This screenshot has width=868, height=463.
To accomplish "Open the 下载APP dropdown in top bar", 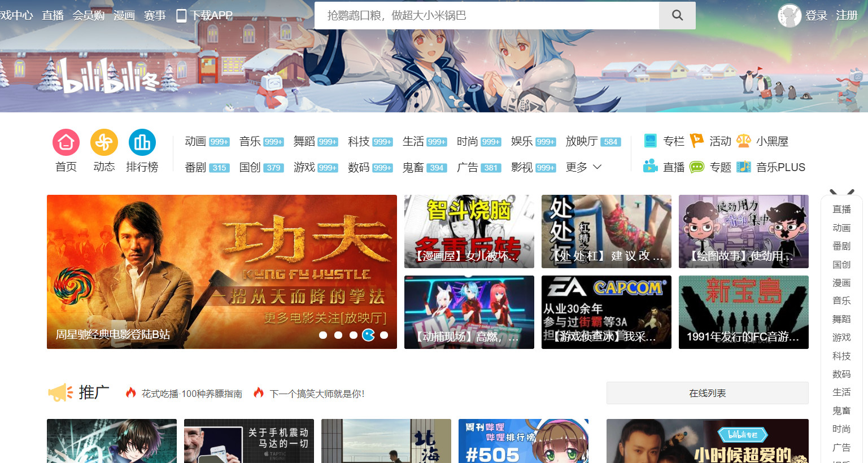I will click(x=204, y=15).
